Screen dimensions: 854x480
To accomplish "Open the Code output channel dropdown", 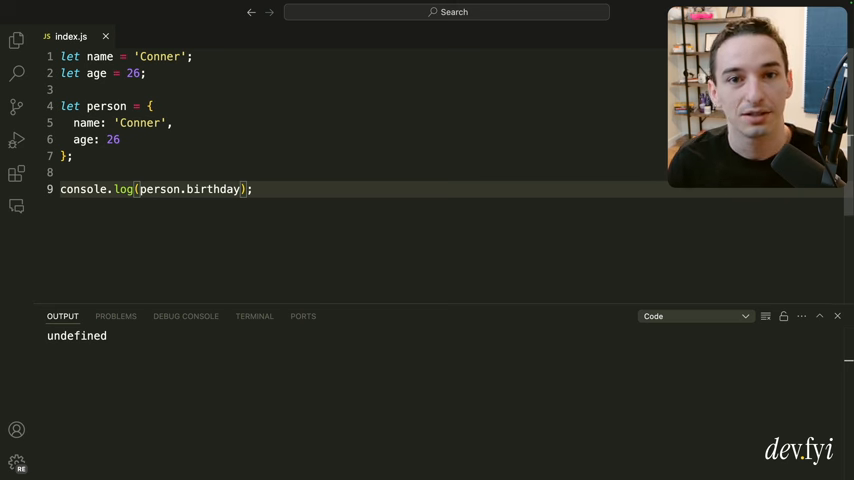I will (x=696, y=317).
